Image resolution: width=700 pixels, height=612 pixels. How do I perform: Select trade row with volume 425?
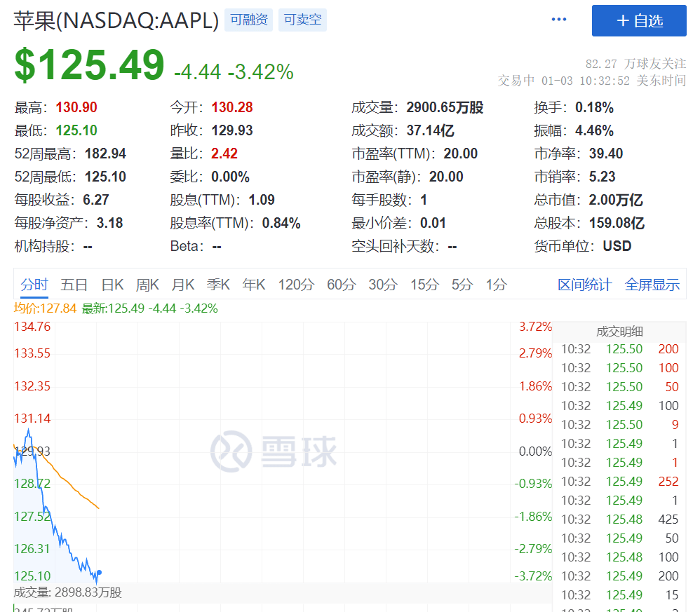(619, 519)
